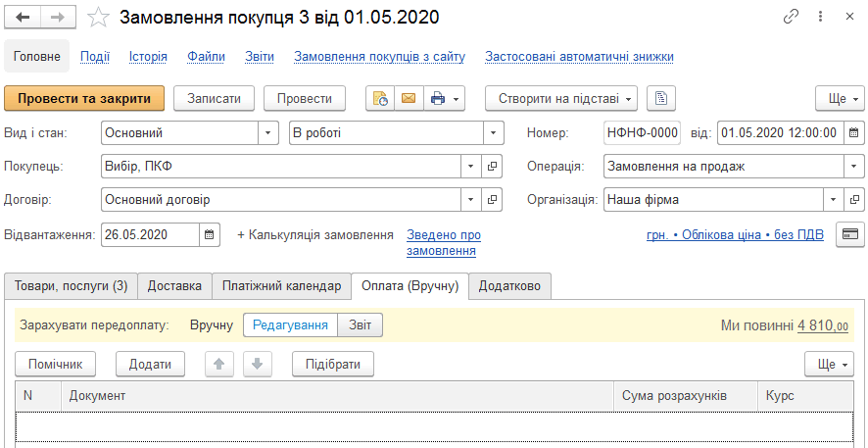Click the printer icon
868x448 pixels.
[x=438, y=99]
